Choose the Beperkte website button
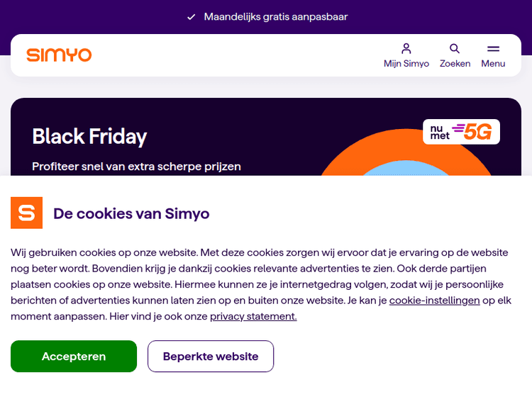This screenshot has height=399, width=532. tap(211, 356)
